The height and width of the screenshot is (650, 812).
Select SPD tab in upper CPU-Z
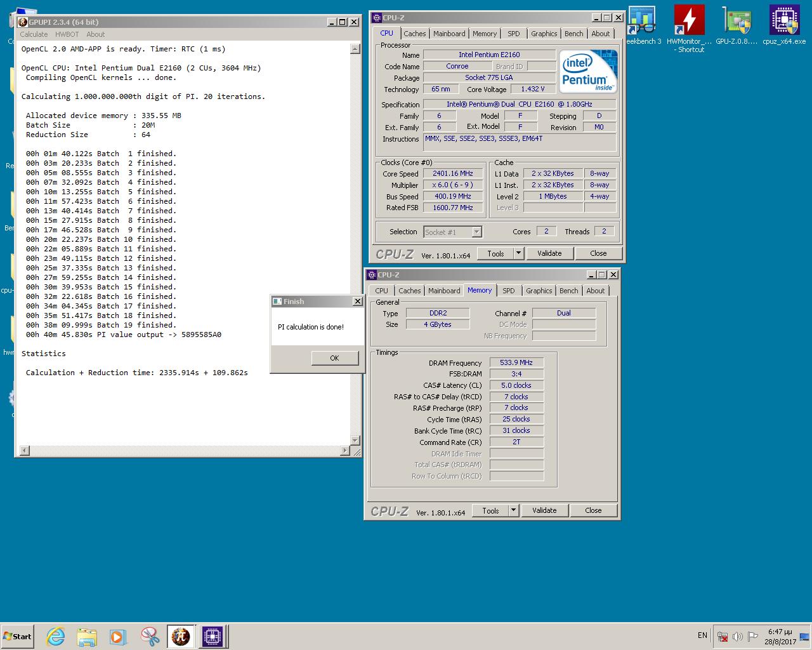[x=514, y=34]
